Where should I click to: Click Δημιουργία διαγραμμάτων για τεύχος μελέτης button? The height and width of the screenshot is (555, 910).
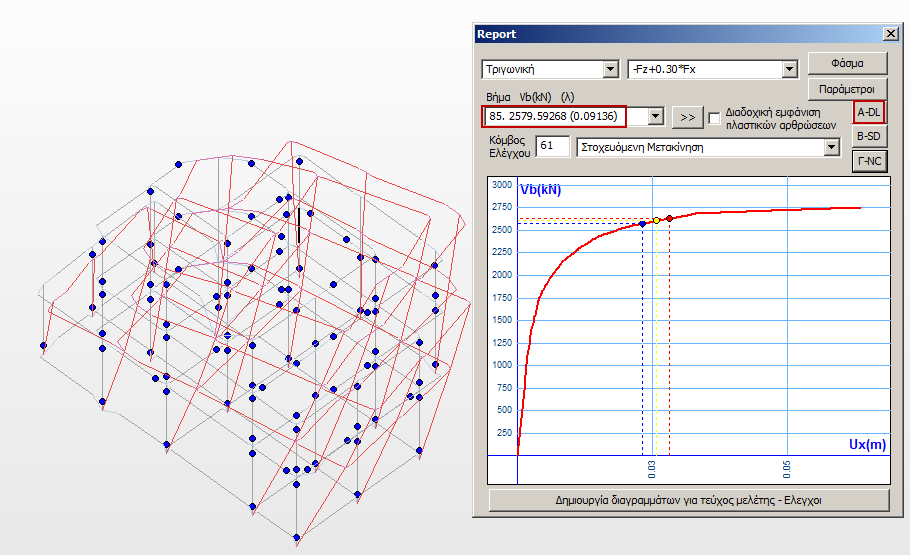click(x=689, y=500)
